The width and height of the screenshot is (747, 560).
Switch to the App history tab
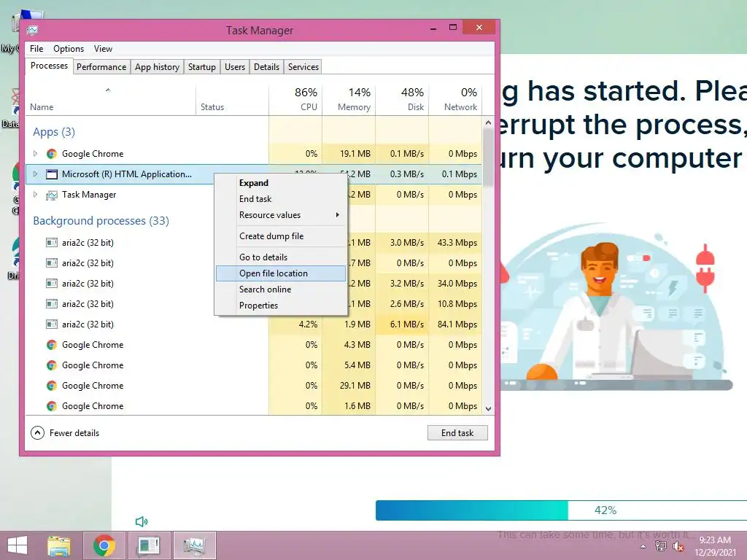[x=158, y=67]
